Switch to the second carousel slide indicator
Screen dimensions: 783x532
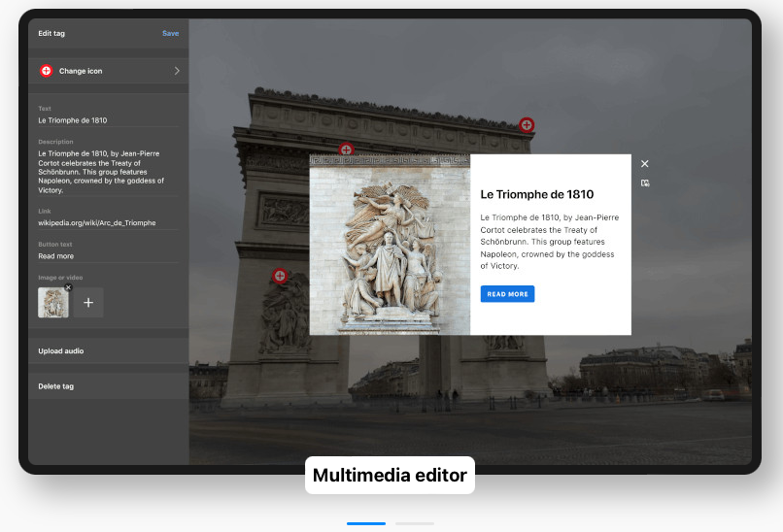(x=414, y=523)
